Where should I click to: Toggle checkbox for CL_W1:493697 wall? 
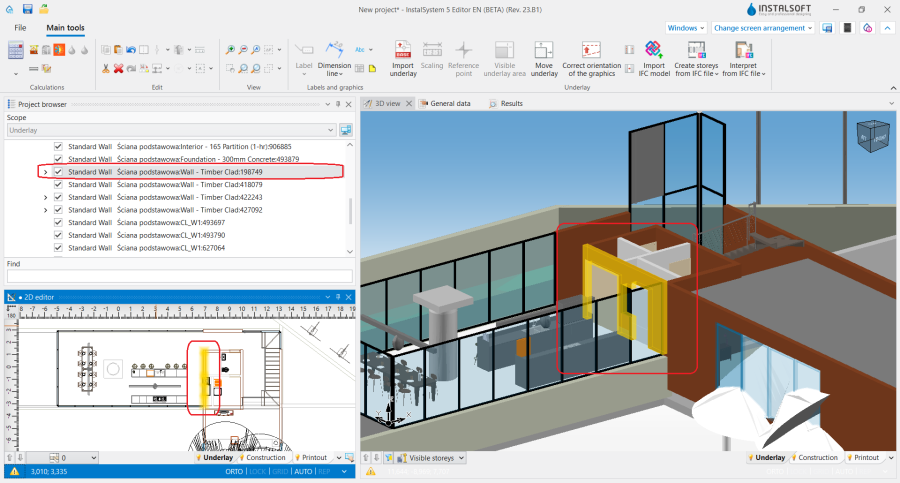[x=58, y=222]
